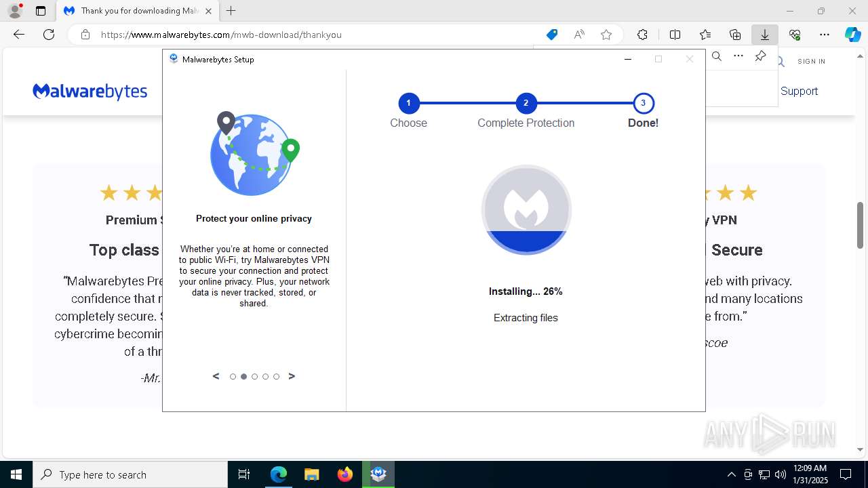The width and height of the screenshot is (868, 488).
Task: Open Read aloud icon in address bar
Action: pyautogui.click(x=579, y=35)
